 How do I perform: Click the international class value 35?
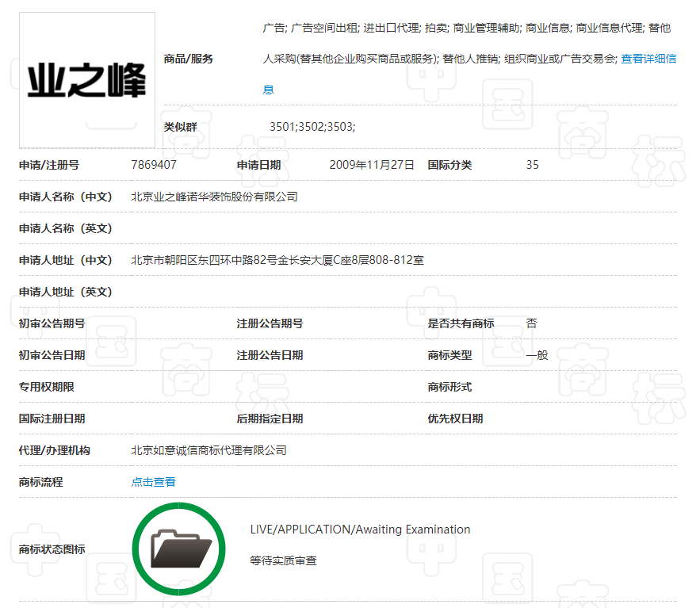point(532,165)
